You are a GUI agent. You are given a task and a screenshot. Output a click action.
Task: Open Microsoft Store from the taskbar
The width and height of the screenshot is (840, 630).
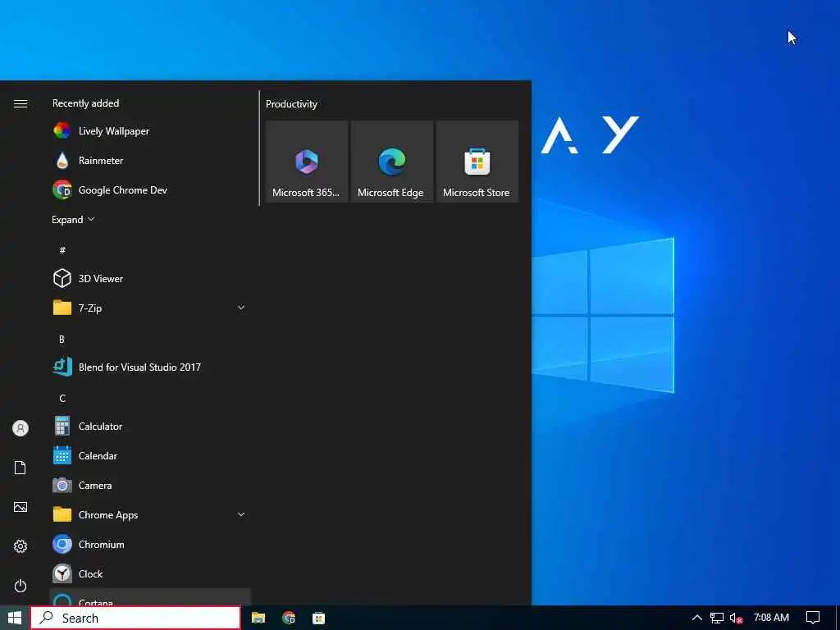(319, 619)
